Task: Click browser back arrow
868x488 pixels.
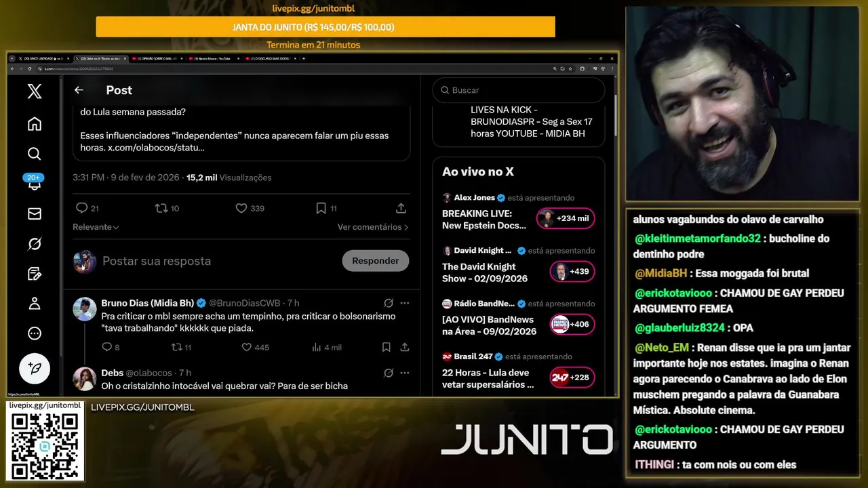Action: coord(12,68)
